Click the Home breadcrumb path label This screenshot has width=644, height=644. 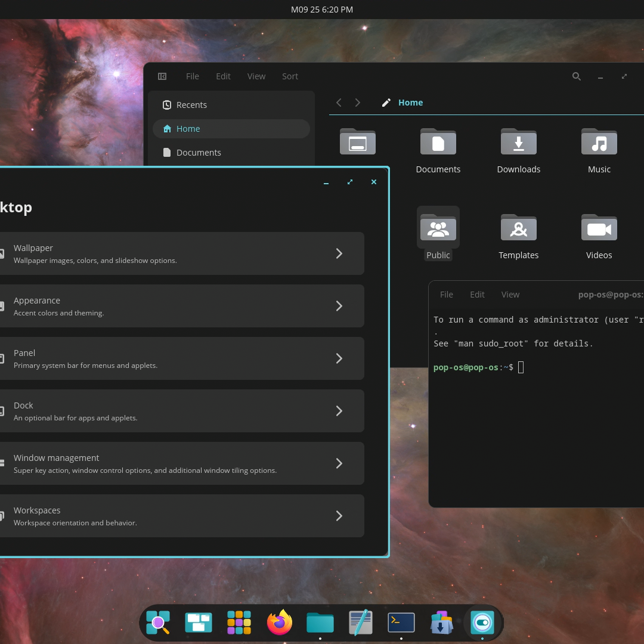(410, 103)
